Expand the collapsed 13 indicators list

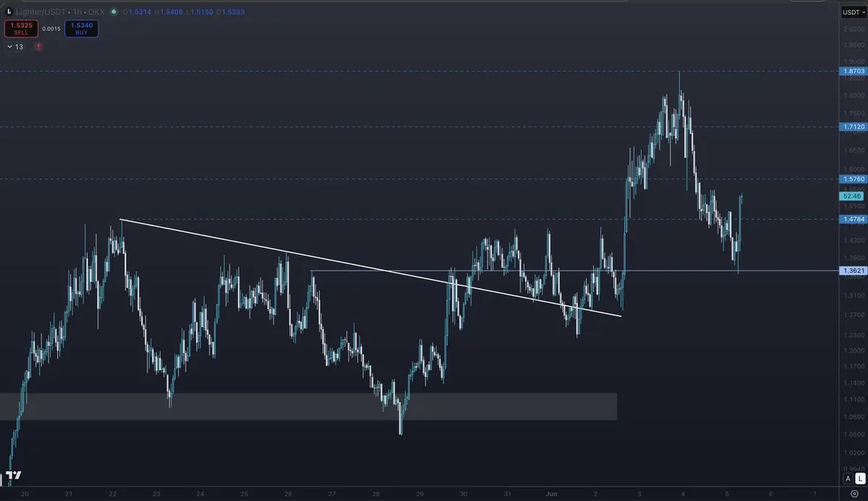click(15, 46)
